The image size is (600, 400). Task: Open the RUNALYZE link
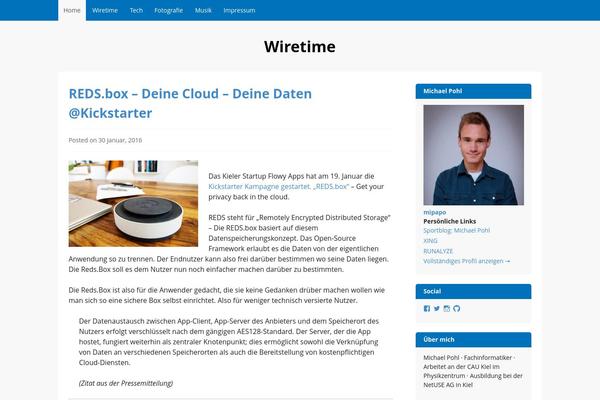click(x=438, y=251)
